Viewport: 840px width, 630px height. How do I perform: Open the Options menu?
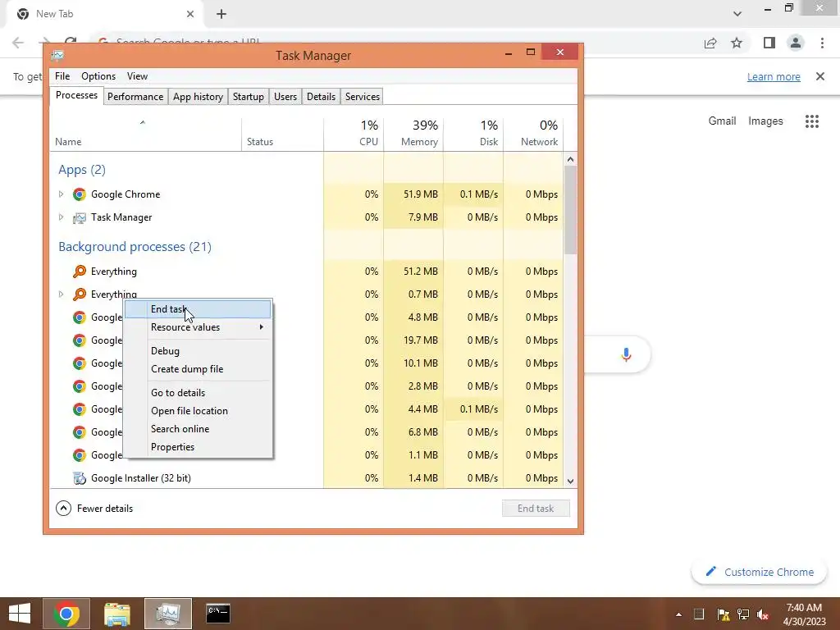click(98, 76)
